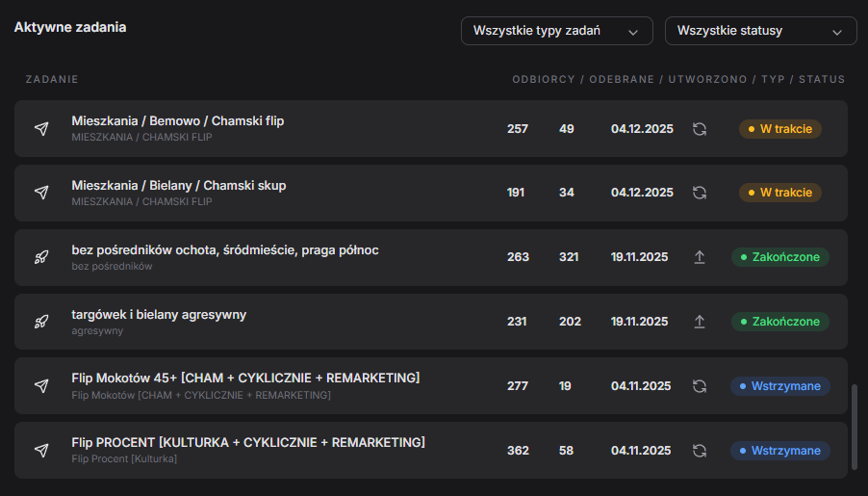Click paper plane icon for Bielany Chamski skup
Screen dimensions: 868x496
[x=41, y=193]
